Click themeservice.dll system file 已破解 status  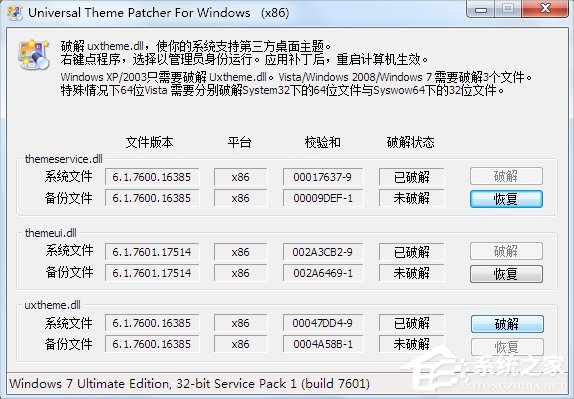point(411,177)
